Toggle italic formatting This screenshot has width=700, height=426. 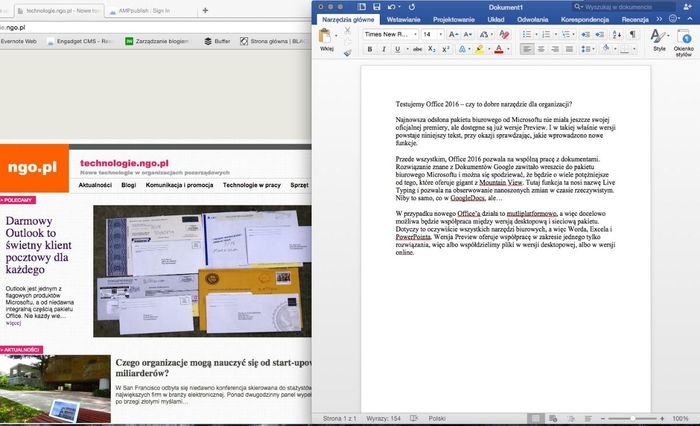pyautogui.click(x=384, y=49)
